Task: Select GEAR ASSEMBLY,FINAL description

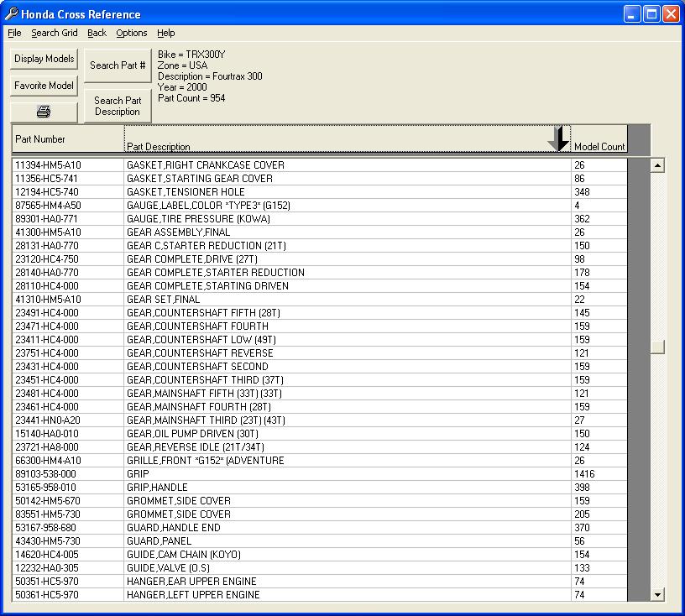Action: (x=348, y=232)
